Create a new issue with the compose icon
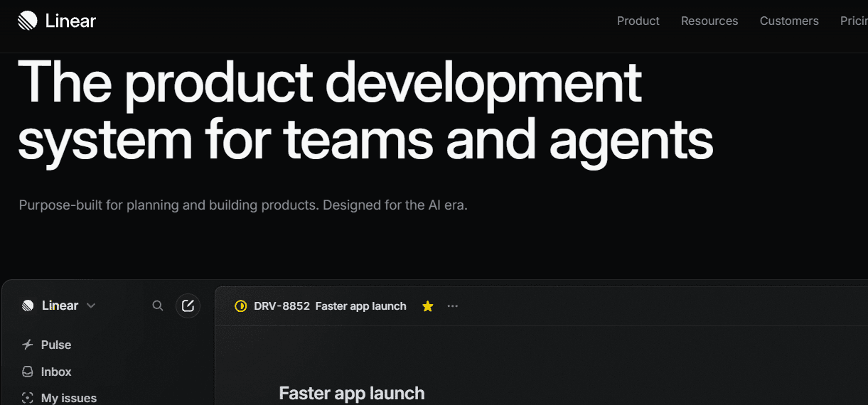The width and height of the screenshot is (868, 405). (x=188, y=306)
